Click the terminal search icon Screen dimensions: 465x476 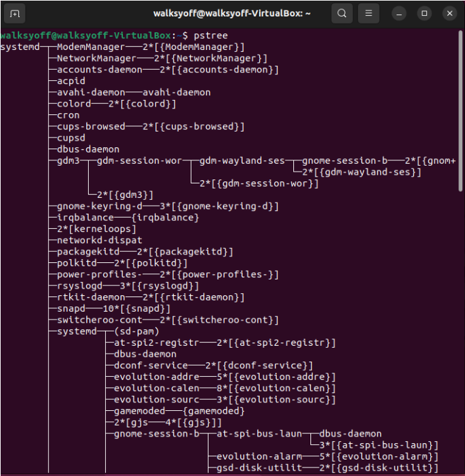pos(342,13)
